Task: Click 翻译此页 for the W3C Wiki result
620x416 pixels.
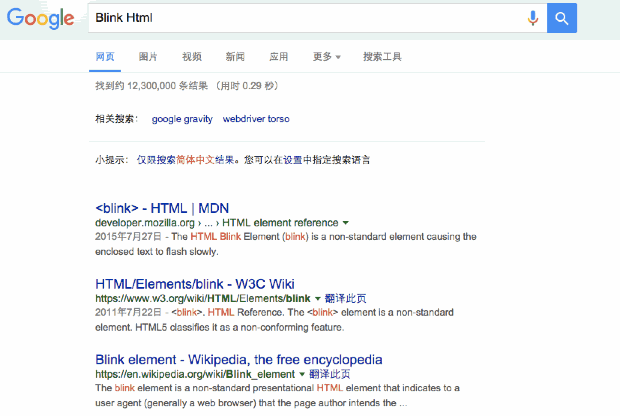Action: [x=346, y=299]
